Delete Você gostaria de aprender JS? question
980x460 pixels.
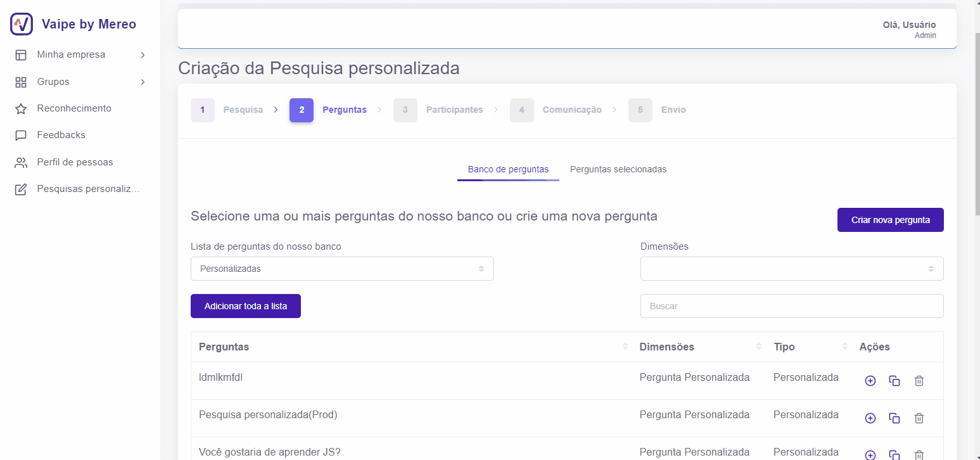tap(919, 455)
